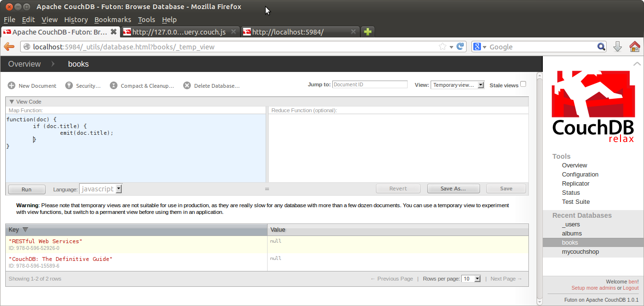Click Delete Database link
This screenshot has width=644, height=306.
[x=217, y=86]
